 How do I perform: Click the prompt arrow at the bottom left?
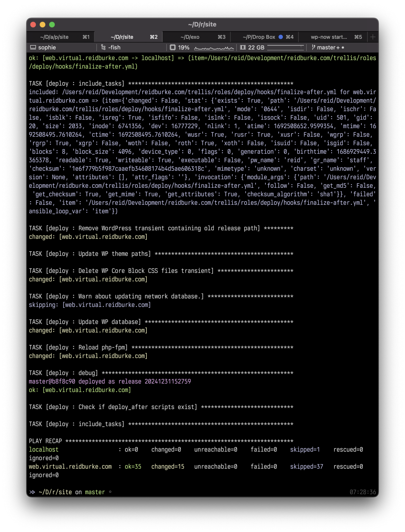point(32,492)
